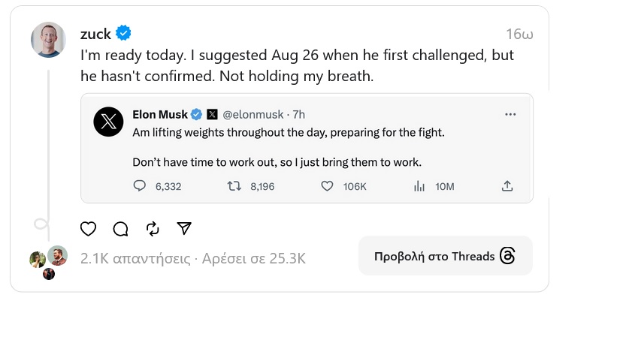Click retweet icon showing 8,196
Image resolution: width=629 pixels, height=364 pixels.
click(234, 186)
